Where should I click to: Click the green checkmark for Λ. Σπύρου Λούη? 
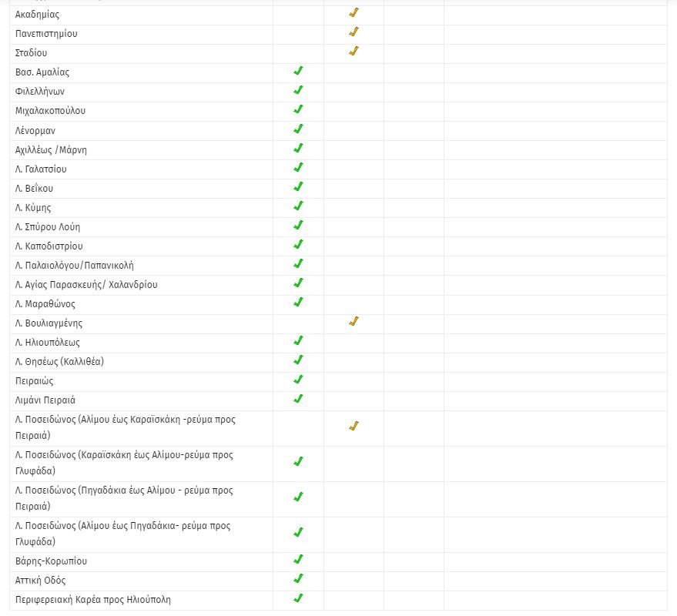298,226
